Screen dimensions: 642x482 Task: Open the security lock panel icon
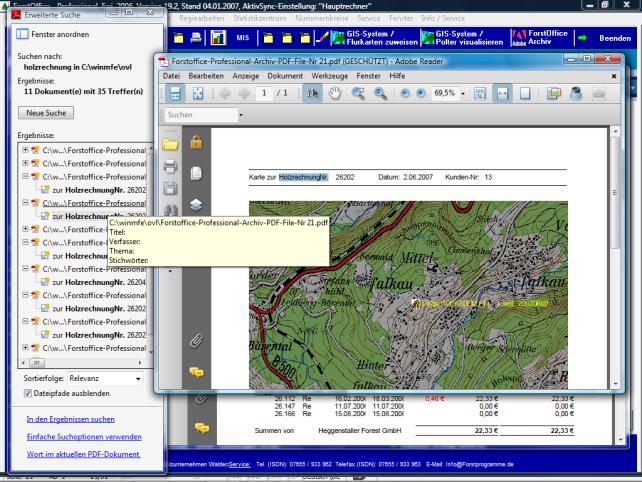tap(196, 143)
